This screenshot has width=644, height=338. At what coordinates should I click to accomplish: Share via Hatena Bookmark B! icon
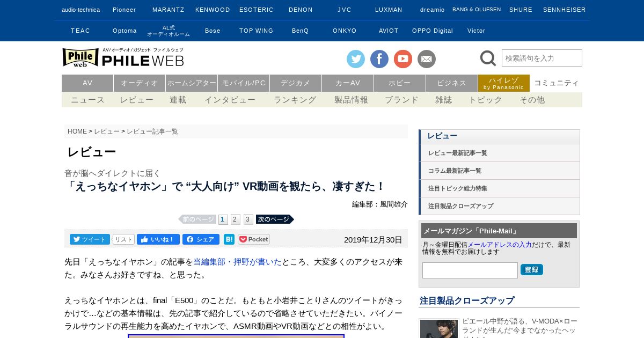(229, 239)
